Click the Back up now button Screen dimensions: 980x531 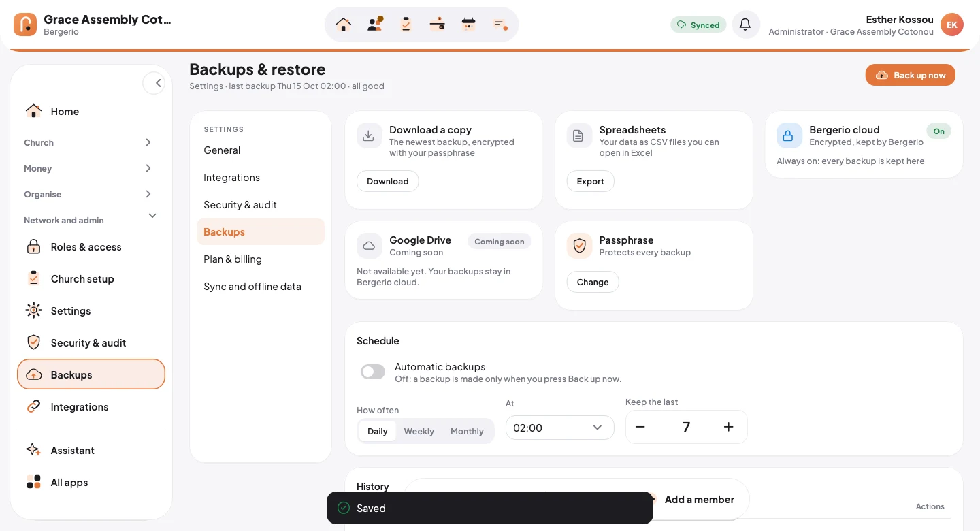coord(911,75)
